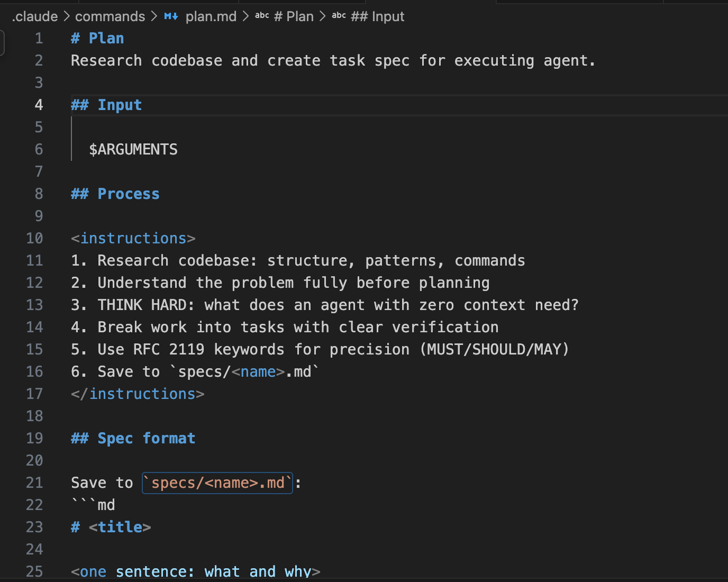The height and width of the screenshot is (582, 728).
Task: Click line number 17 in the gutter
Action: [34, 394]
